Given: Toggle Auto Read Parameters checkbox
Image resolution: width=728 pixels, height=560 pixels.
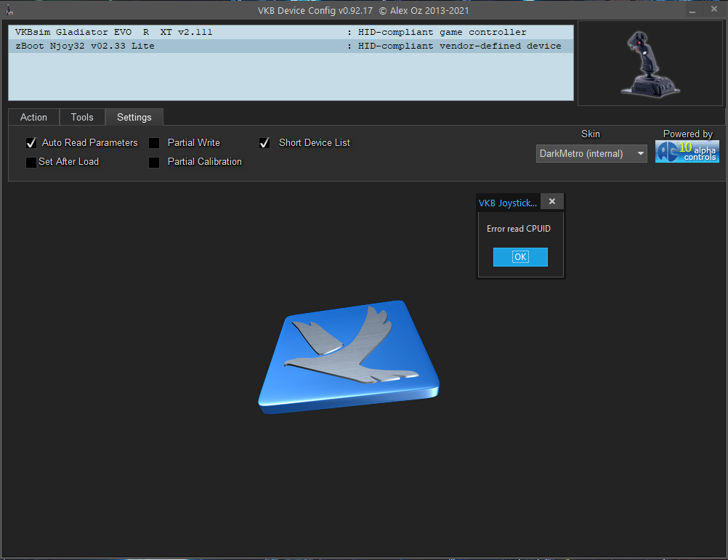Looking at the screenshot, I should click(x=31, y=143).
